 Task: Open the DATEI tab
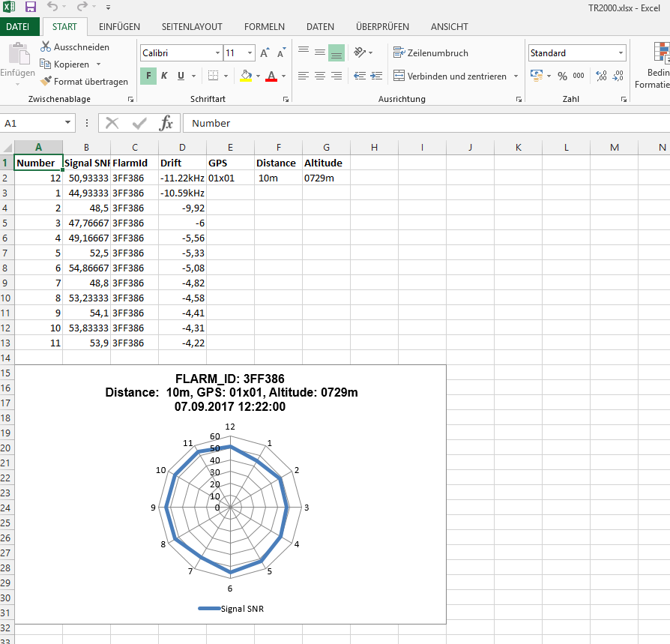18,27
